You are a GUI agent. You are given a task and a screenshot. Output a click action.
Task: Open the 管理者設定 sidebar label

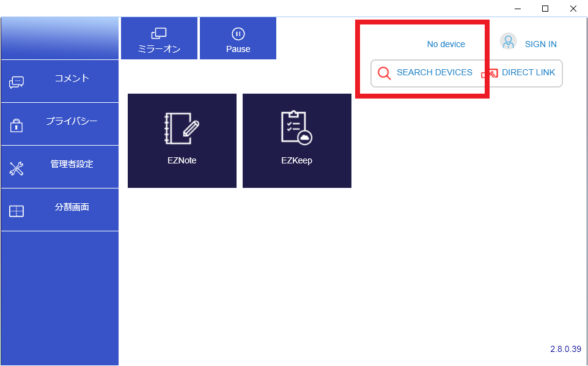click(72, 164)
